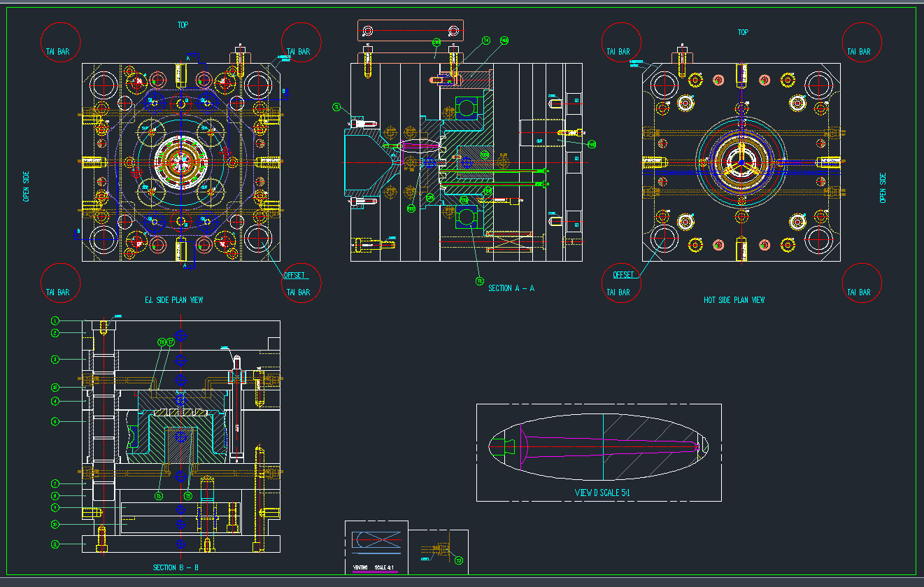Click the VIEW D SCALE 5:1 label
Image resolution: width=924 pixels, height=587 pixels.
pyautogui.click(x=598, y=493)
